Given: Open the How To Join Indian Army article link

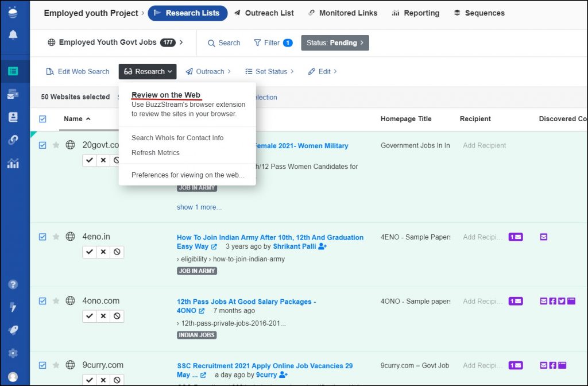Looking at the screenshot, I should 270,242.
